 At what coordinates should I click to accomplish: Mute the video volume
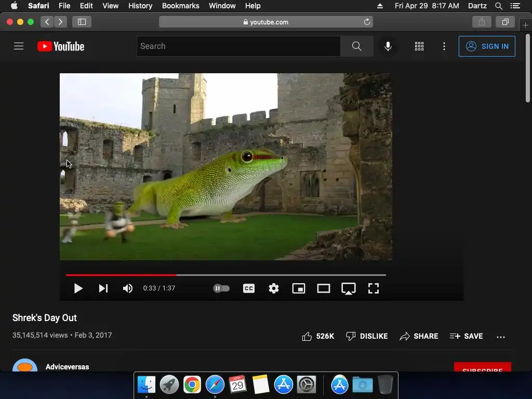pos(128,288)
